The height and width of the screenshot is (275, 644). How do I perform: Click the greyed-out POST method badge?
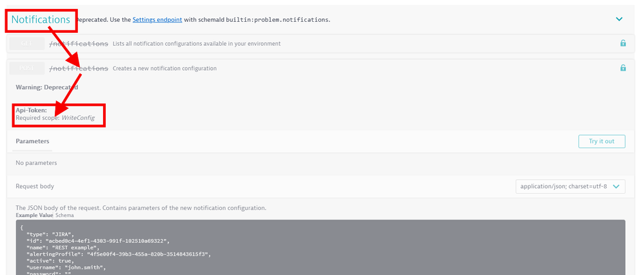pyautogui.click(x=26, y=68)
